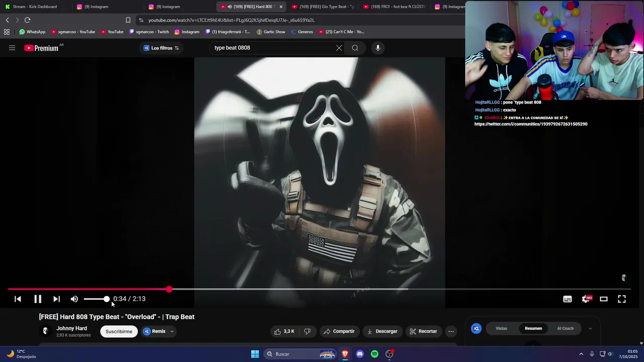The image size is (644, 362).
Task: Open Windows Start menu
Action: (255, 354)
